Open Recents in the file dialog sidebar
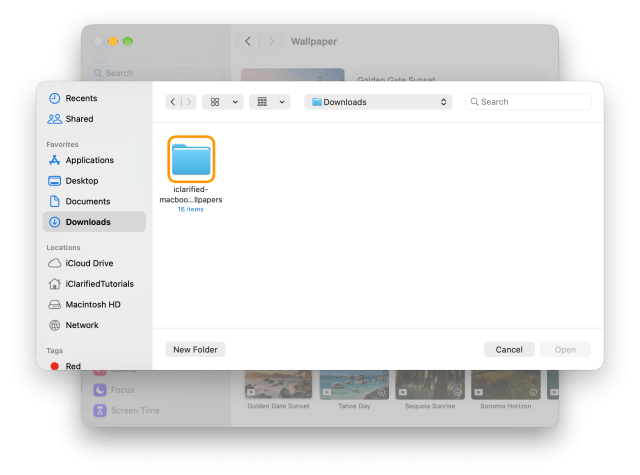The image size is (640, 475). click(94, 98)
